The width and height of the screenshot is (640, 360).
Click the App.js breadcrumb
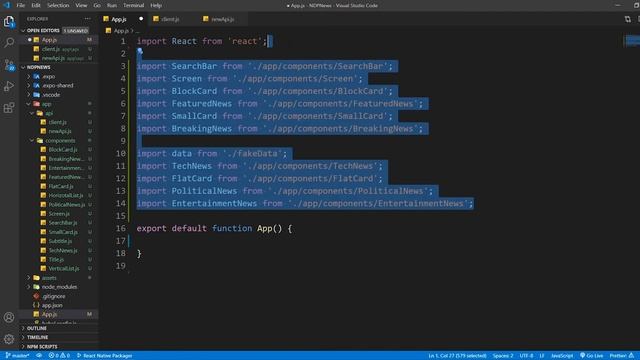tap(121, 31)
